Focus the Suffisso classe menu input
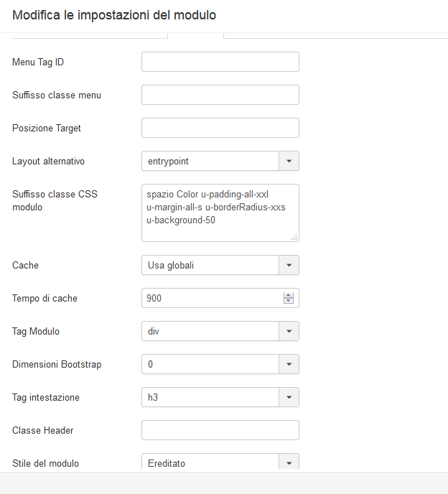This screenshot has width=448, height=494. click(x=220, y=95)
